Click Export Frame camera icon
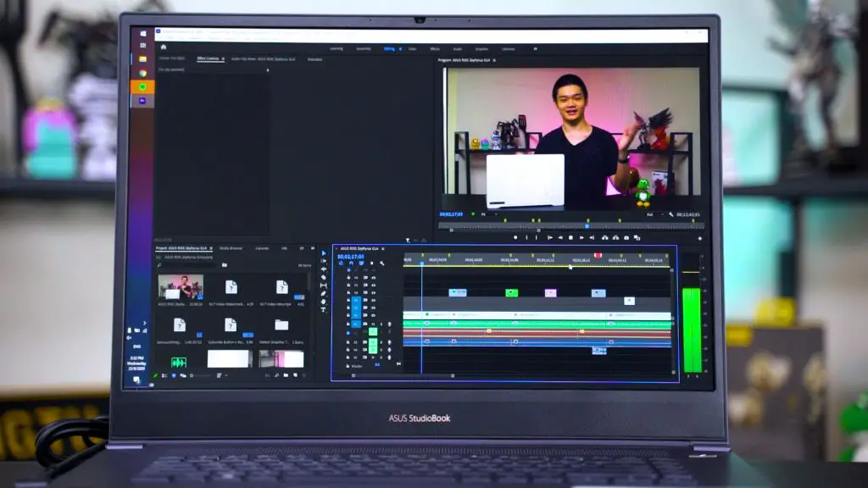 click(626, 238)
